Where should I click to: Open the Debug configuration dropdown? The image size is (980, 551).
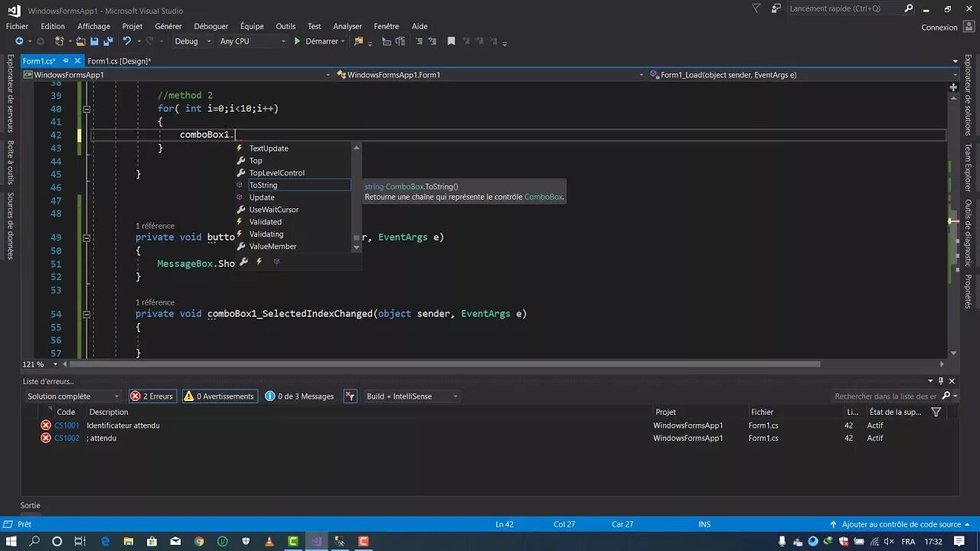(191, 41)
